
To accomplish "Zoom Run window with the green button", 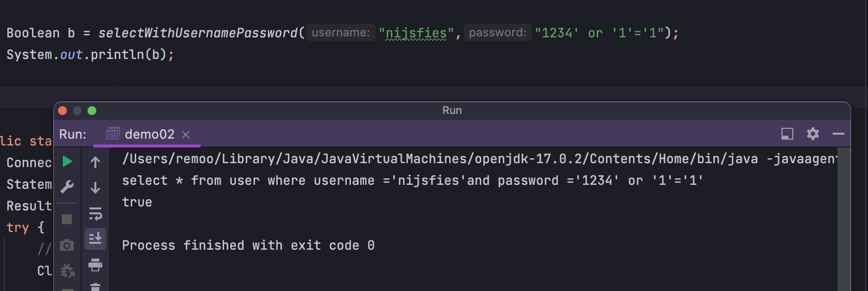I will point(92,111).
